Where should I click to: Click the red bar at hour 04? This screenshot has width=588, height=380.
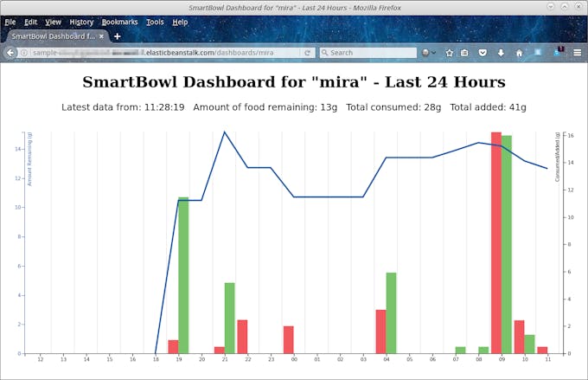coord(381,332)
